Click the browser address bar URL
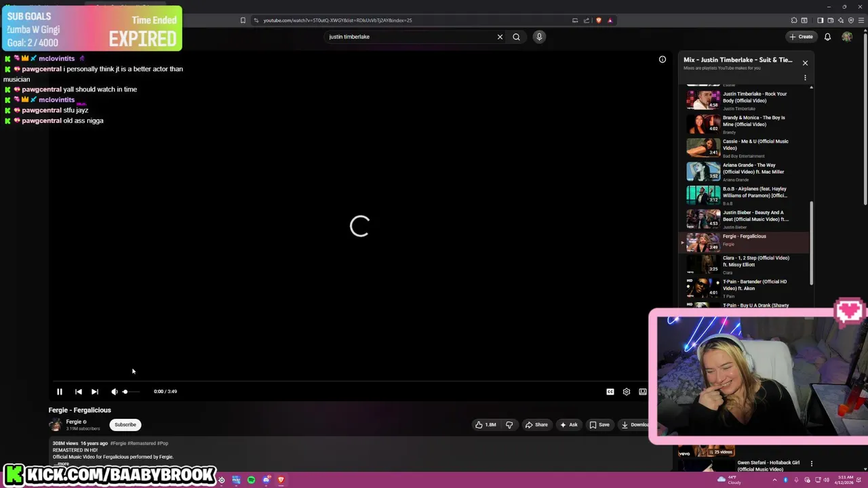The height and width of the screenshot is (488, 868). 338,20
